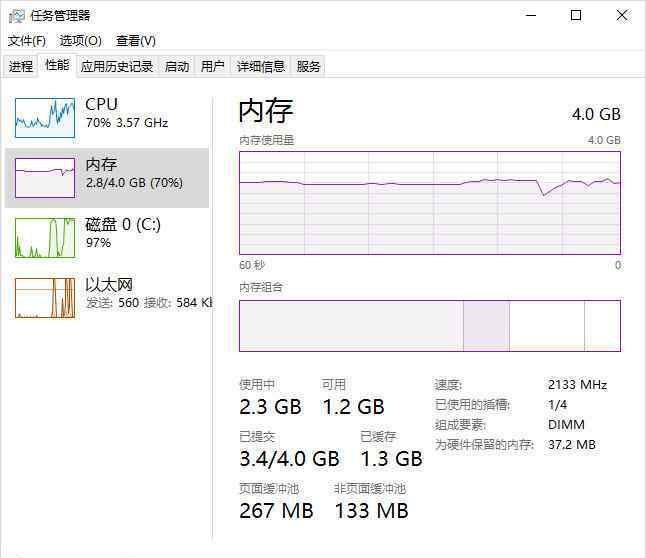Viewport: 646px width, 558px height.
Task: Open the 选项(O) menu
Action: [80, 41]
